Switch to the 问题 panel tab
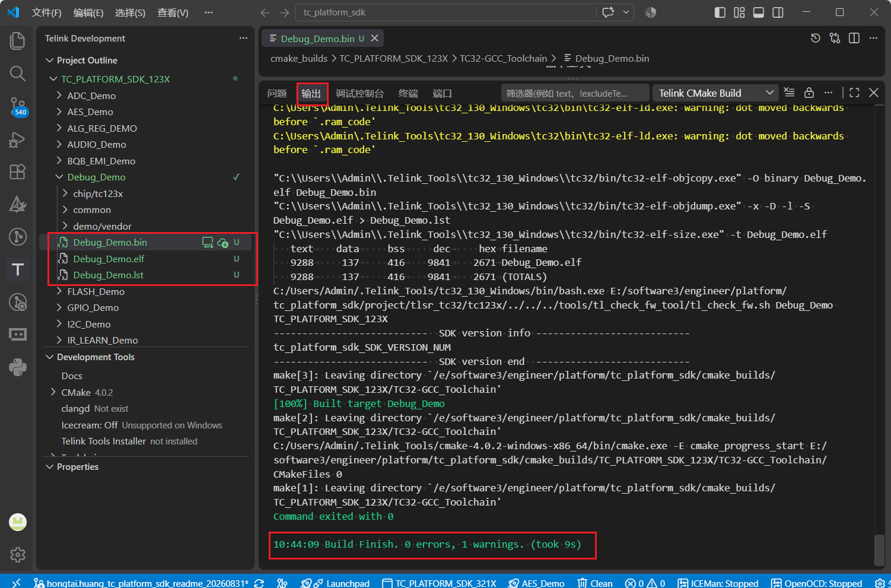 [277, 93]
